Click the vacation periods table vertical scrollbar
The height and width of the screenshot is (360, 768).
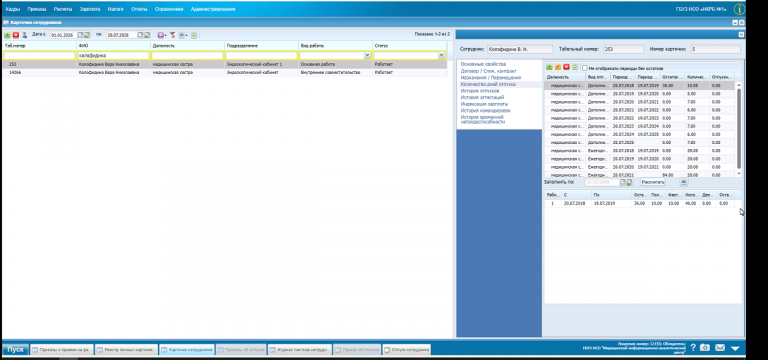tap(739, 129)
